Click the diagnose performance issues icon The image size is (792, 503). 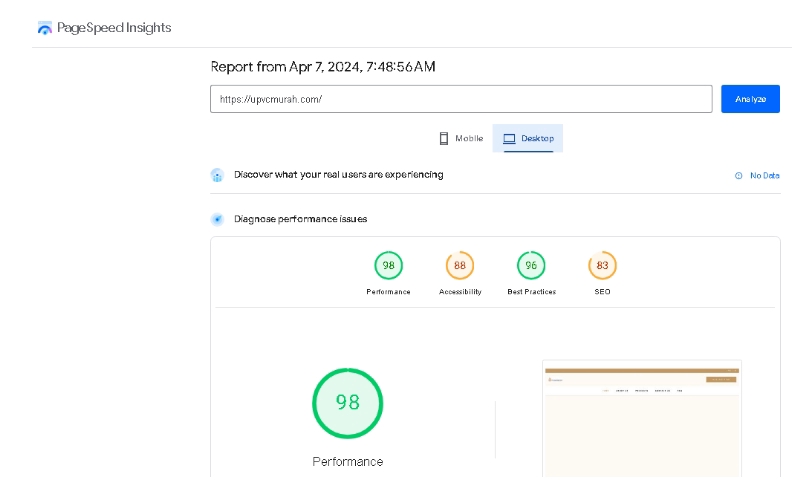pyautogui.click(x=217, y=219)
